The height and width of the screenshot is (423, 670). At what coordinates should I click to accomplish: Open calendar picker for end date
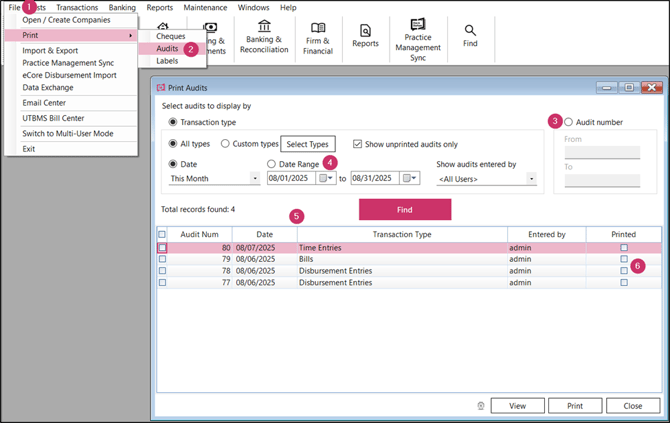[409, 178]
